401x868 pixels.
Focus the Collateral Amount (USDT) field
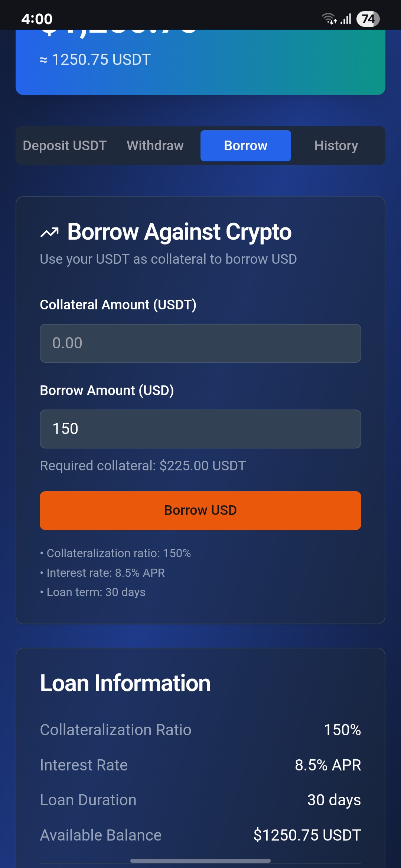[200, 343]
